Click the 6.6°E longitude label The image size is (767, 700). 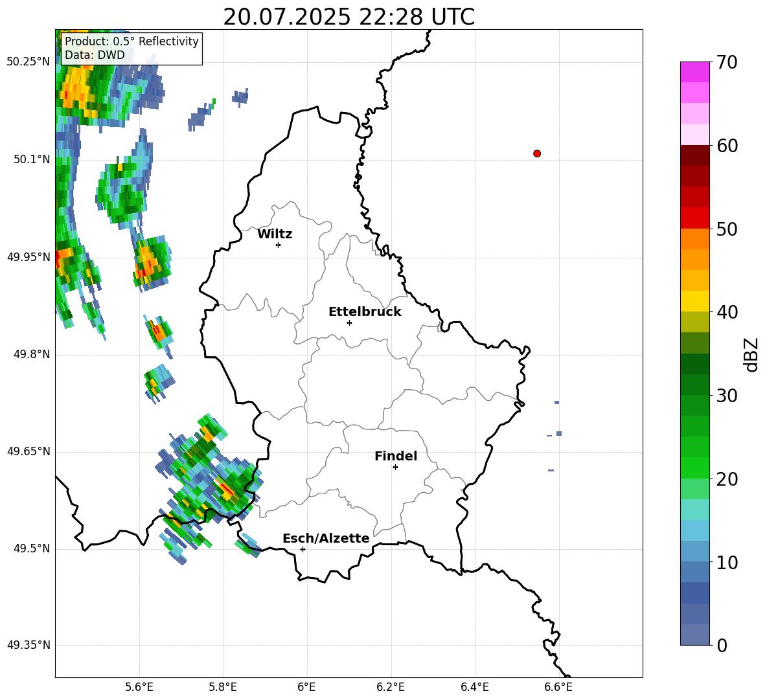click(558, 687)
